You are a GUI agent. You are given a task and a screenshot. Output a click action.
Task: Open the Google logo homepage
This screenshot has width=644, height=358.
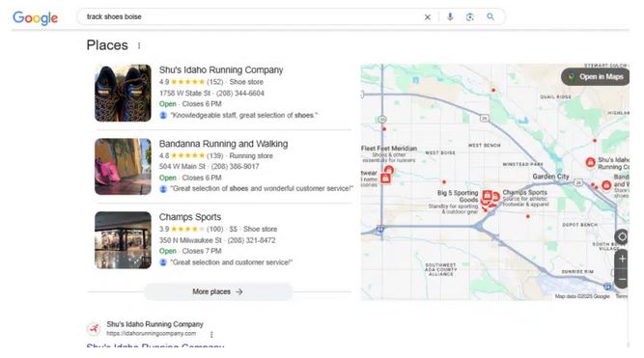point(36,17)
